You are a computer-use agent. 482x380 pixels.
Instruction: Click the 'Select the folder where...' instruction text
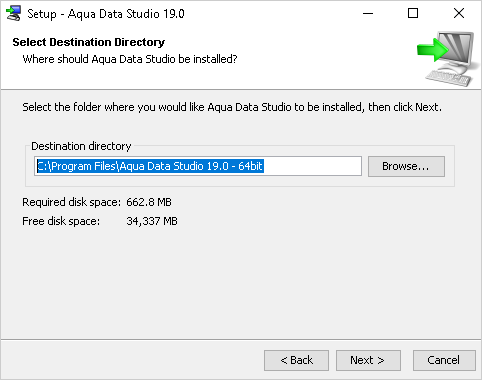(232, 107)
